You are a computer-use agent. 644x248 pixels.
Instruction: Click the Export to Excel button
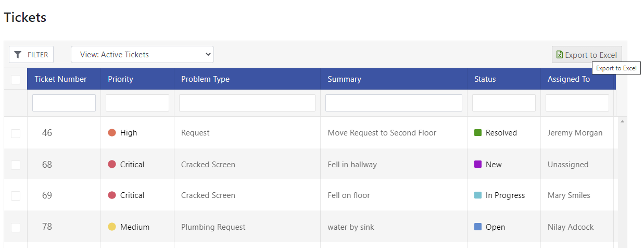click(x=587, y=55)
